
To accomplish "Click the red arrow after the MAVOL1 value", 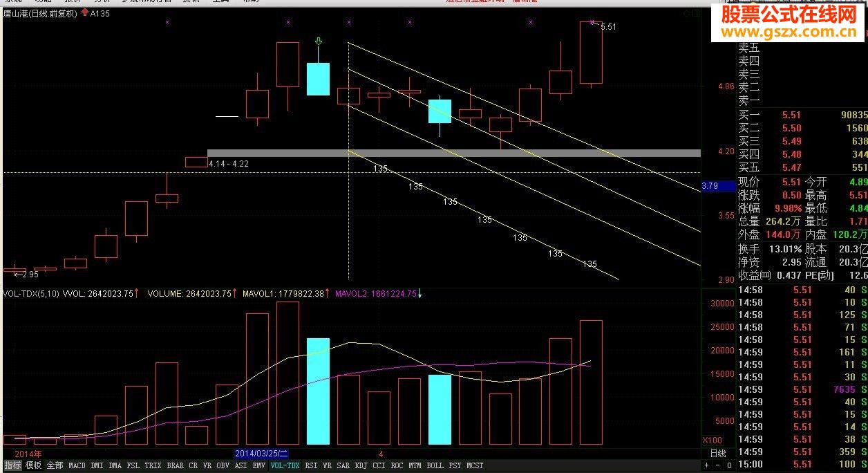I will pos(328,294).
